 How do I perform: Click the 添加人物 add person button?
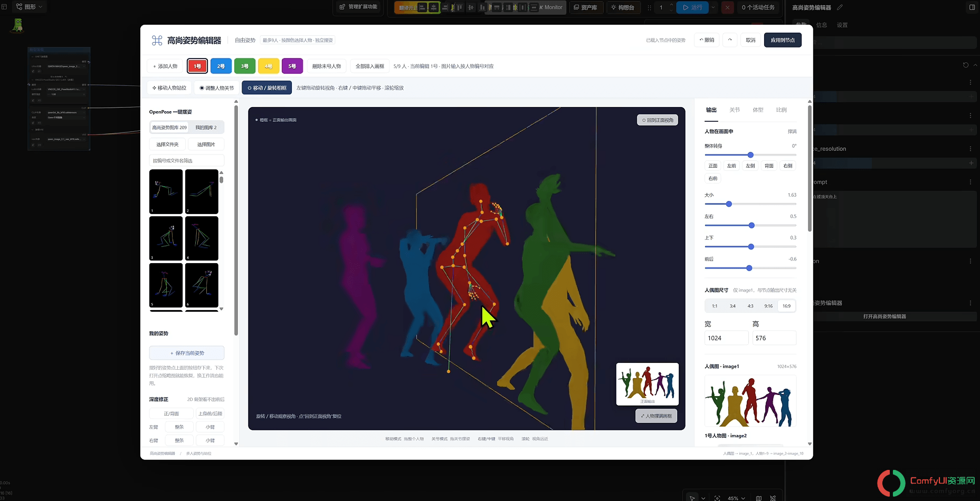tap(165, 66)
